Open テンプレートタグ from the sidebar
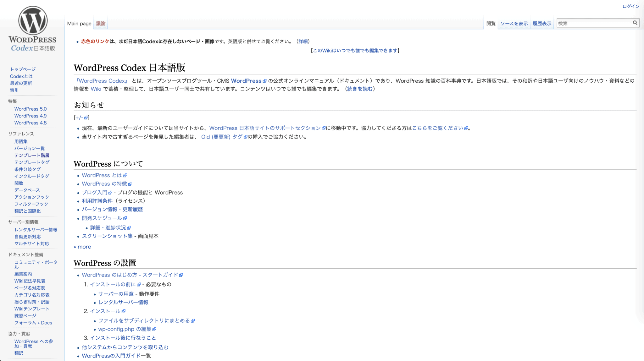 [x=31, y=162]
